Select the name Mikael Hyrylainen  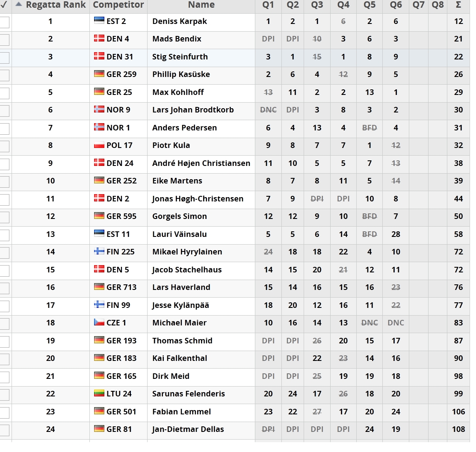tap(187, 252)
